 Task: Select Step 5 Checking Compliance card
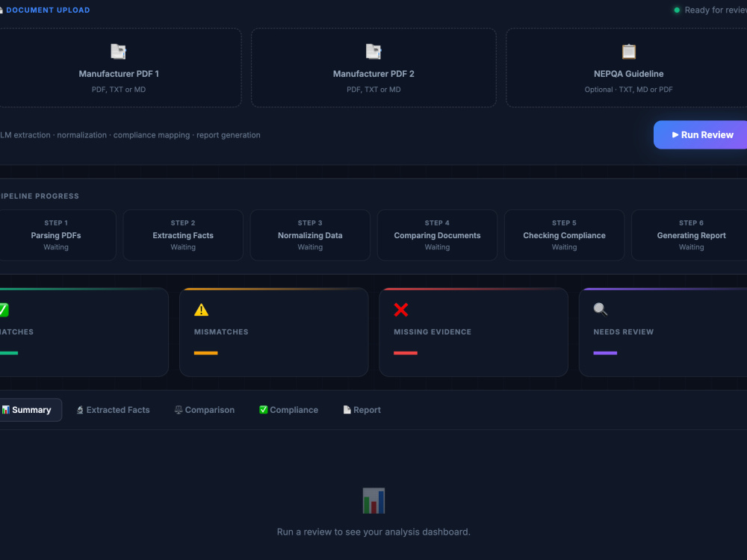pyautogui.click(x=564, y=234)
